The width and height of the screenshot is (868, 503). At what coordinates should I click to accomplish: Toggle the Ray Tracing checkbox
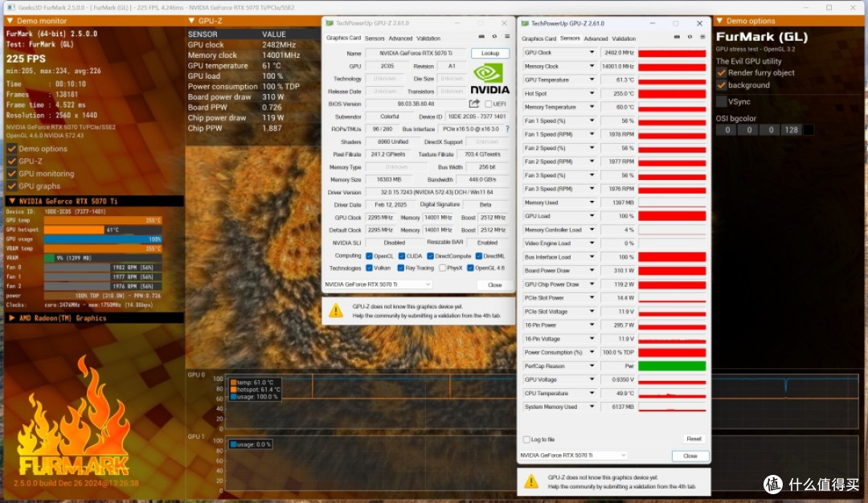click(x=401, y=268)
